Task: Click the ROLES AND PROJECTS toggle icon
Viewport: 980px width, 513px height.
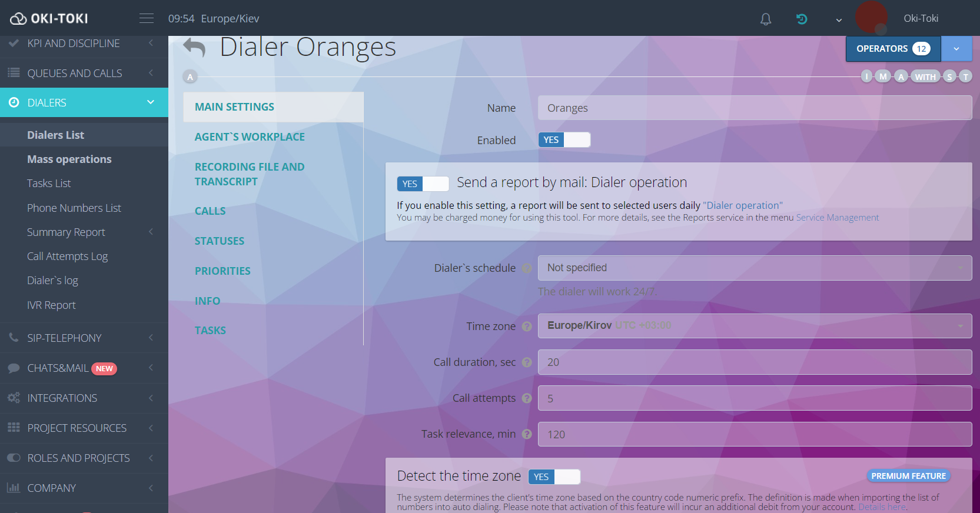Action: point(14,458)
